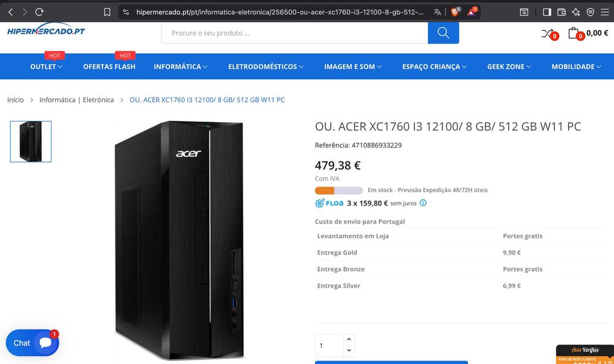Open the Ofertas Flash menu item
Screen dimensions: 614x364
click(109, 66)
